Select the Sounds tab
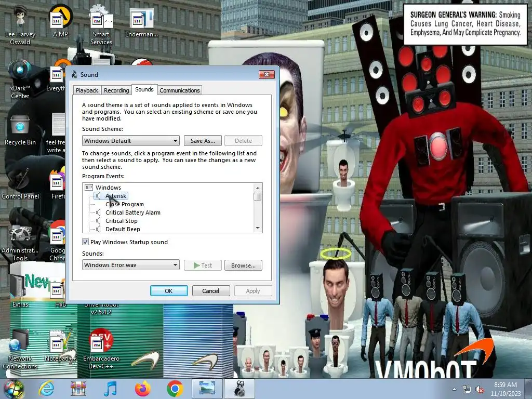The height and width of the screenshot is (399, 532). (x=144, y=89)
